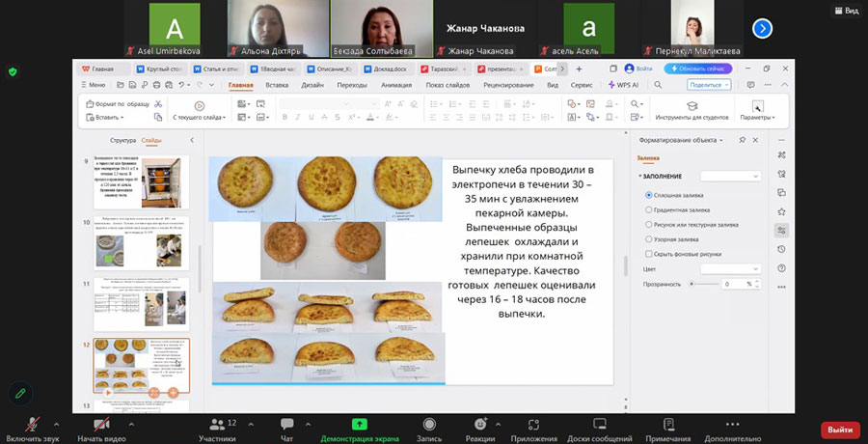Select Градиентная заливка radio option

(x=649, y=209)
